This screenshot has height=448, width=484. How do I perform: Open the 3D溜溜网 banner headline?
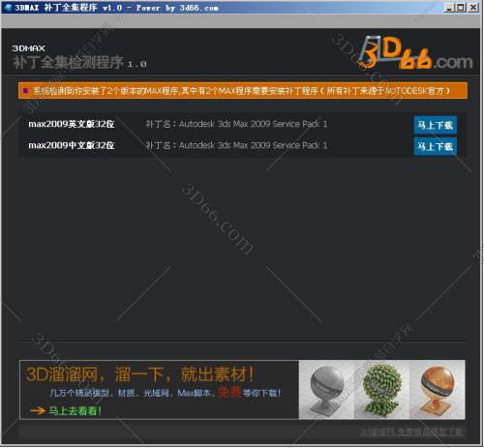point(140,374)
